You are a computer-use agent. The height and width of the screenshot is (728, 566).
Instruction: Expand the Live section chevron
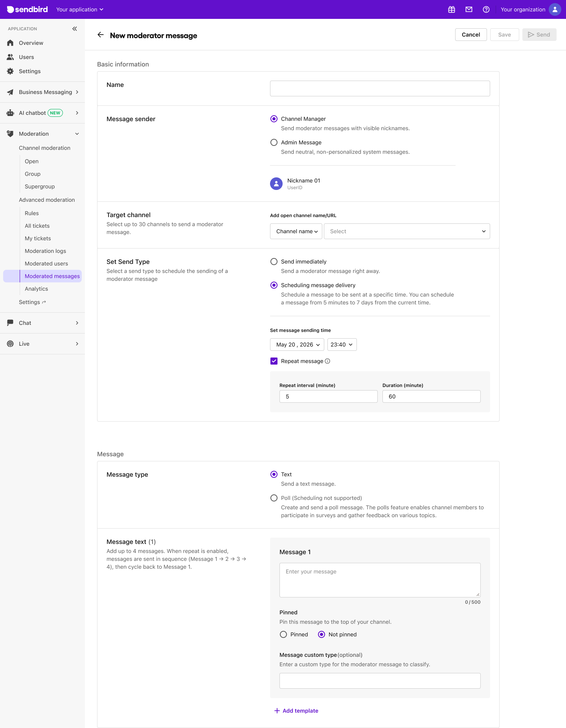pyautogui.click(x=77, y=344)
